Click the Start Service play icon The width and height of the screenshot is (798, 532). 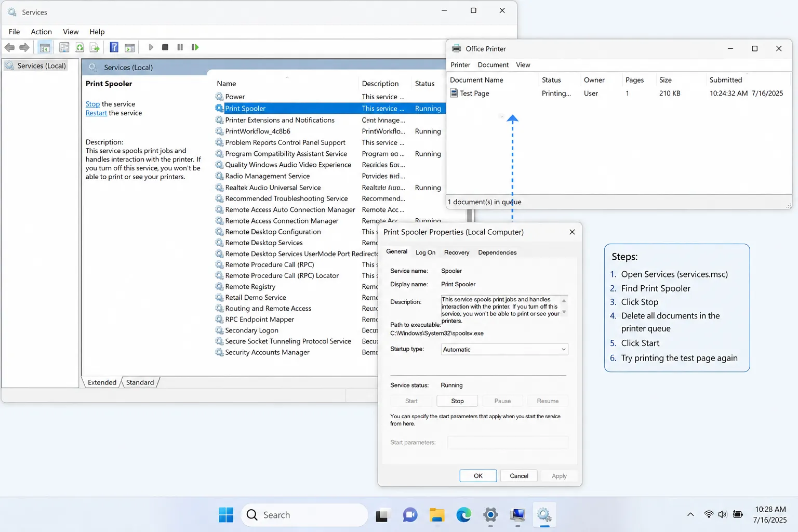[151, 47]
